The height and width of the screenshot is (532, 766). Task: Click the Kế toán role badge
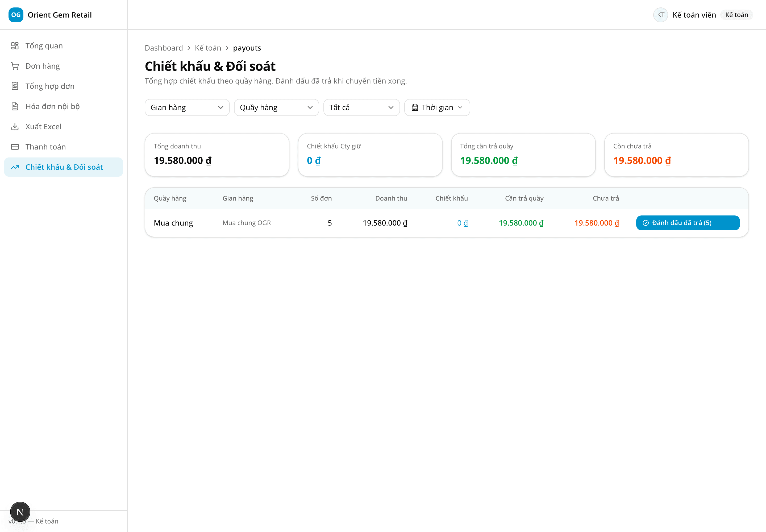pyautogui.click(x=737, y=15)
